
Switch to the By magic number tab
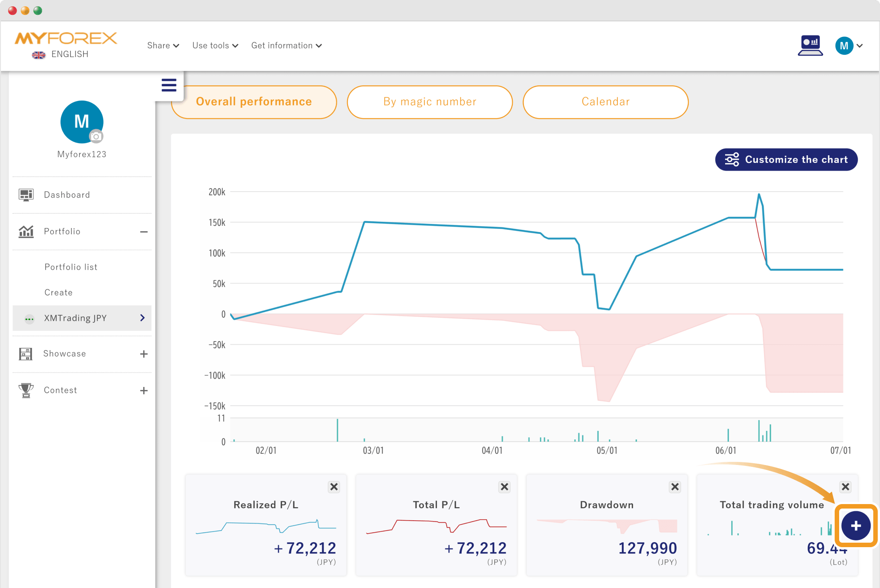pos(430,102)
